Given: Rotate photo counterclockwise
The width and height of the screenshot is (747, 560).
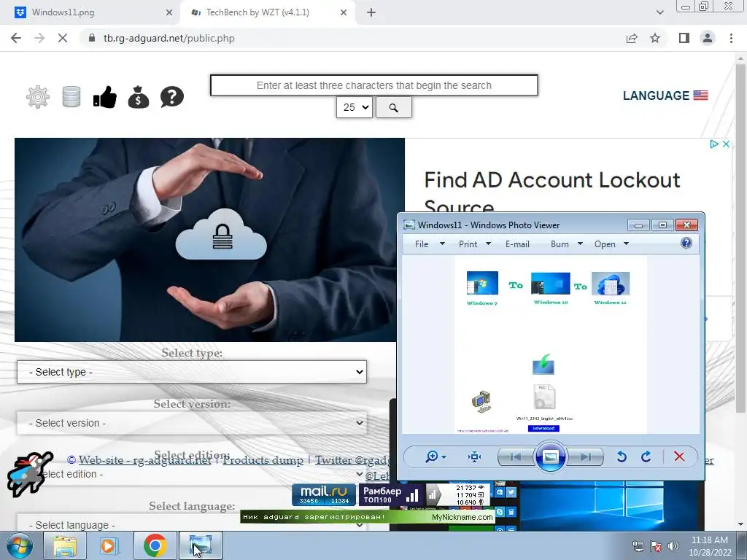Looking at the screenshot, I should click(622, 456).
